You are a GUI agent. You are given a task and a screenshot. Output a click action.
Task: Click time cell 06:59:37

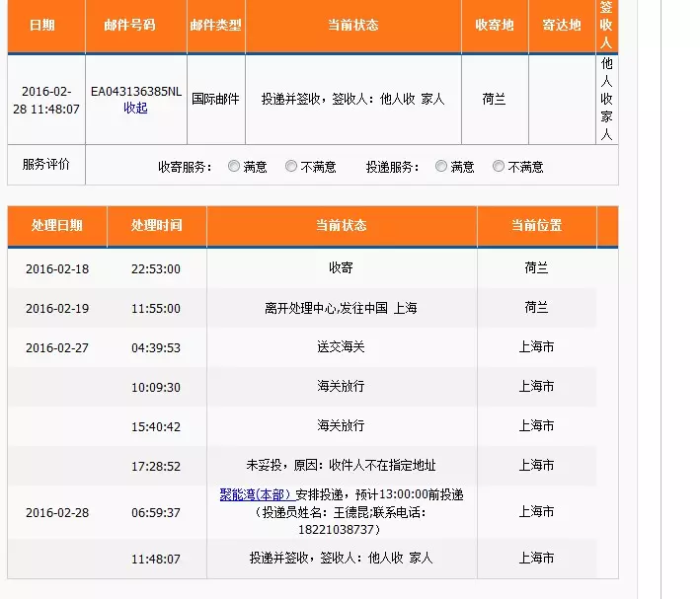click(156, 512)
